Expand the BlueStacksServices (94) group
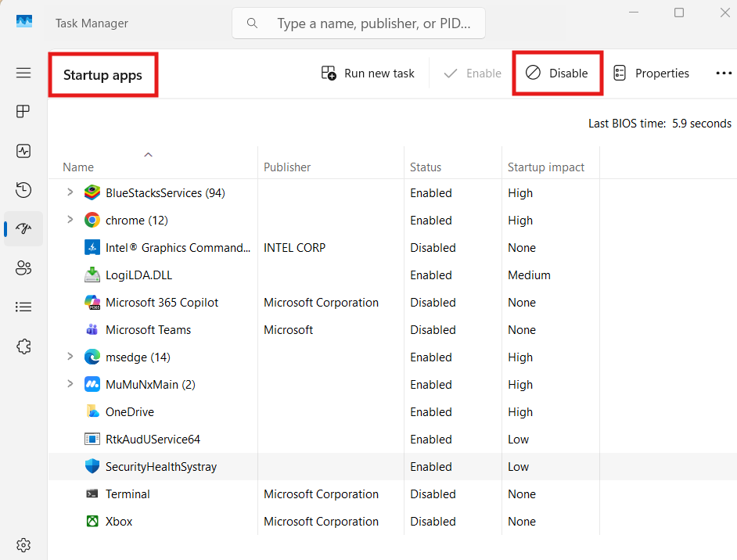Screen dimensions: 737x560 (x=70, y=192)
